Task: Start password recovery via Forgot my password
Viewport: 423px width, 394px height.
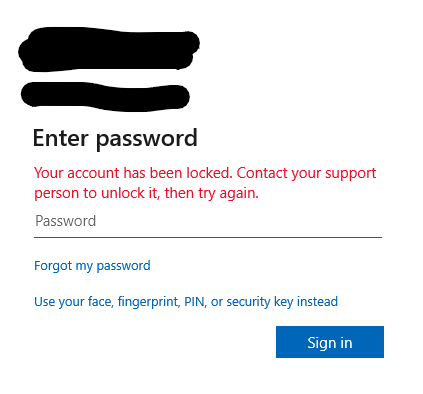Action: 92,266
